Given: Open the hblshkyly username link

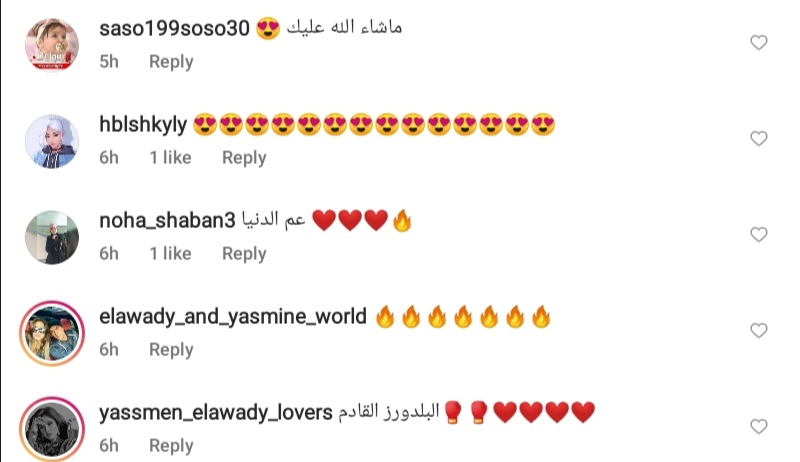Looking at the screenshot, I should click(143, 124).
